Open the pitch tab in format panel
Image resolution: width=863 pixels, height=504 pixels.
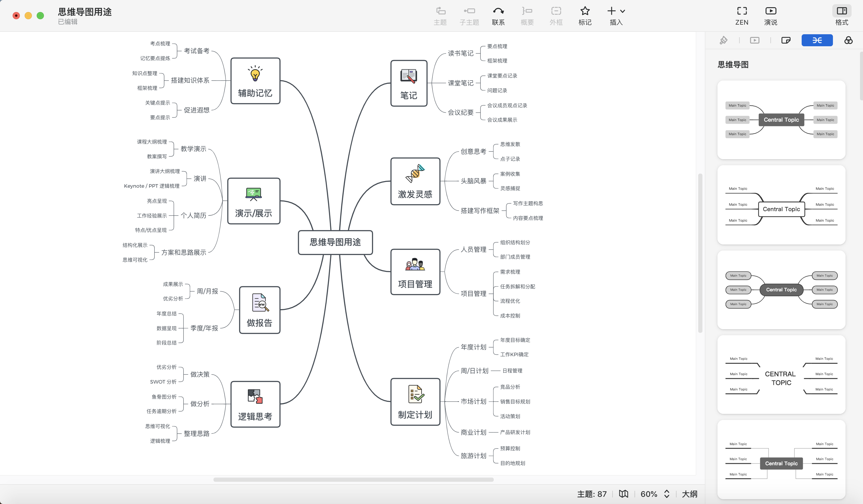pos(754,40)
